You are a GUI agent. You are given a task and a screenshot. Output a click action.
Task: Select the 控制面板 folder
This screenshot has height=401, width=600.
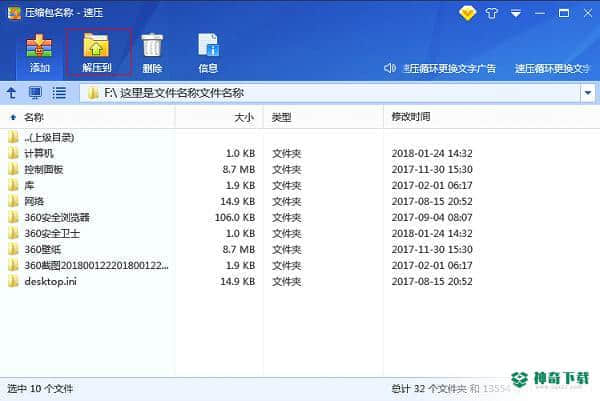click(x=44, y=170)
